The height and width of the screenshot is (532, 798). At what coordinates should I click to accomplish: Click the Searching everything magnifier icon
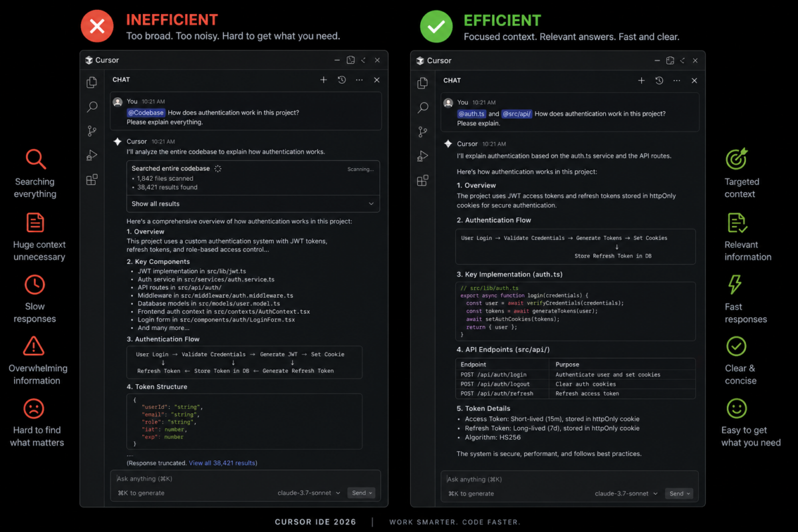(35, 160)
